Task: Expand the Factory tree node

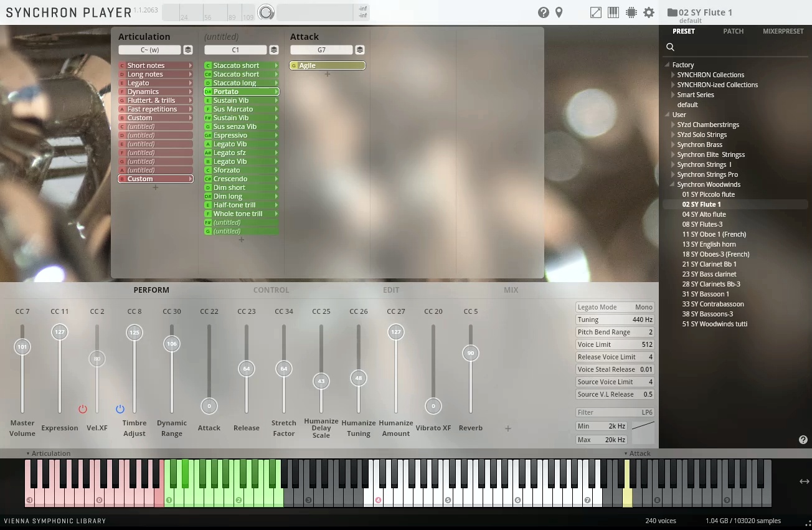Action: point(667,65)
